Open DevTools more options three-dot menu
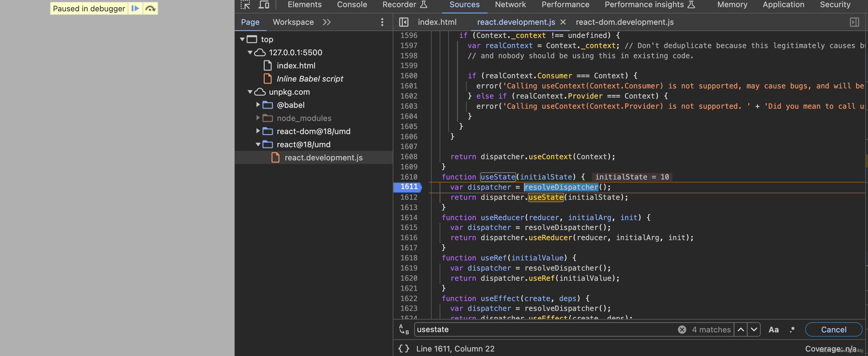 click(x=382, y=22)
